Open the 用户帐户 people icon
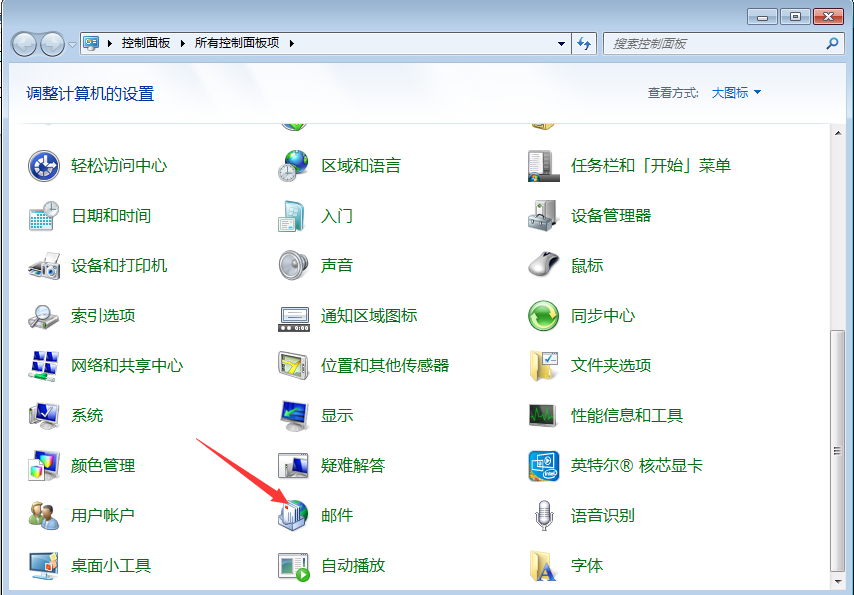 (44, 515)
